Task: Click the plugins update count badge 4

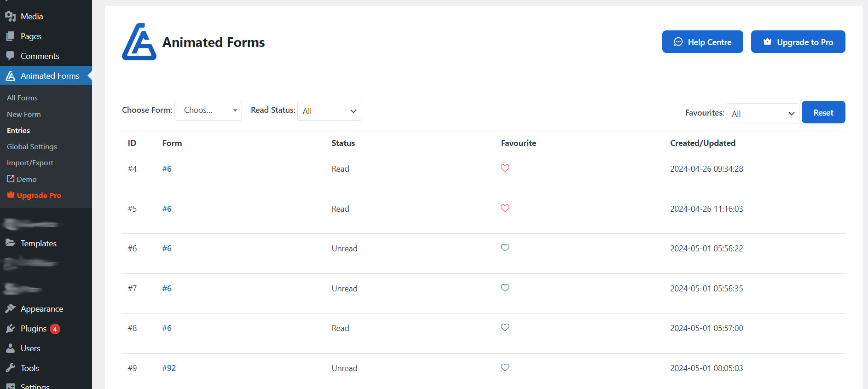Action: point(55,329)
